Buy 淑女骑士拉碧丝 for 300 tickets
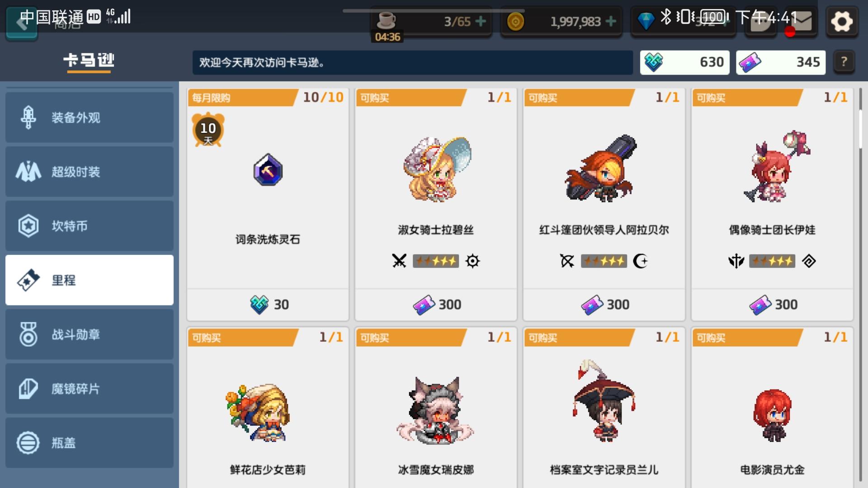The width and height of the screenshot is (868, 488). (436, 305)
